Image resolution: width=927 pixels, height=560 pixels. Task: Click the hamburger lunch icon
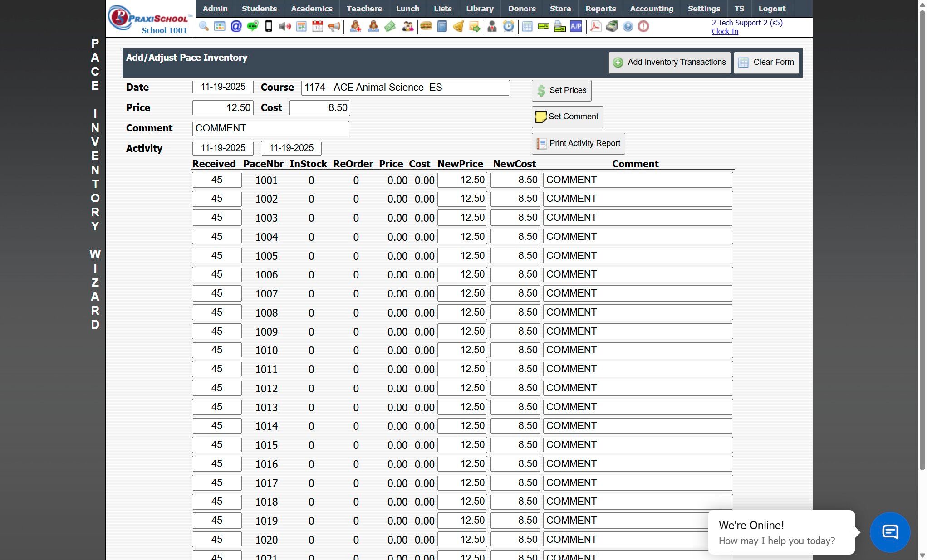(426, 26)
